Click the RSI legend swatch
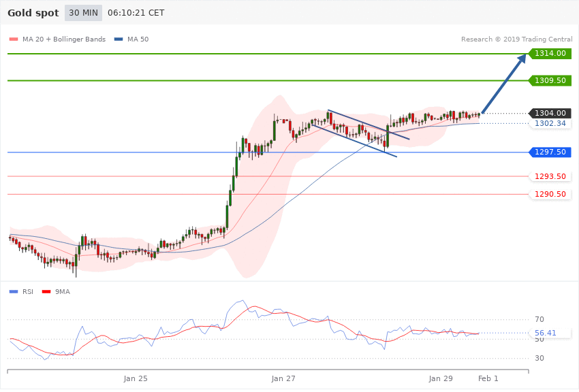This screenshot has width=579, height=392. [14, 292]
